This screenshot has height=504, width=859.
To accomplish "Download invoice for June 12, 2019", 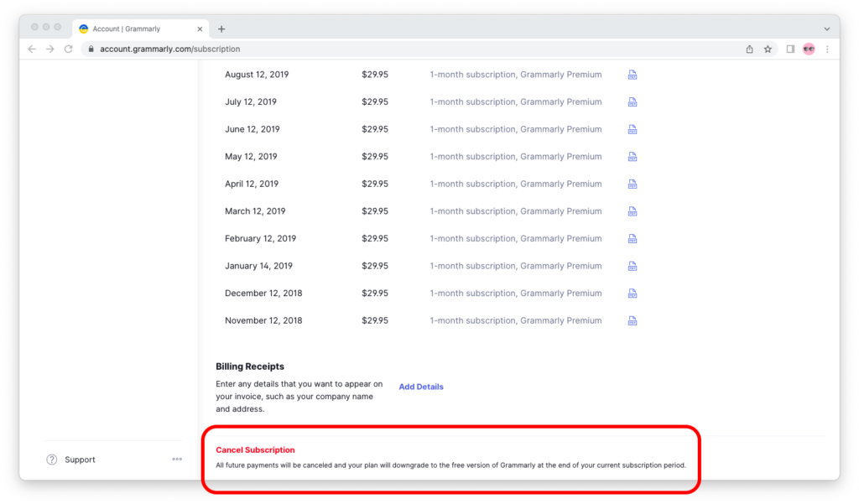I will point(633,129).
